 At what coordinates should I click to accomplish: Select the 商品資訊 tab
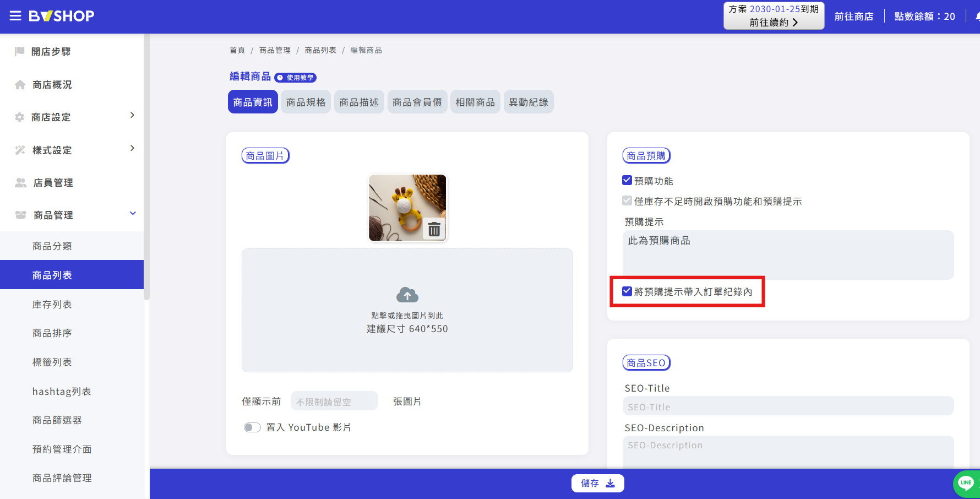coord(253,102)
